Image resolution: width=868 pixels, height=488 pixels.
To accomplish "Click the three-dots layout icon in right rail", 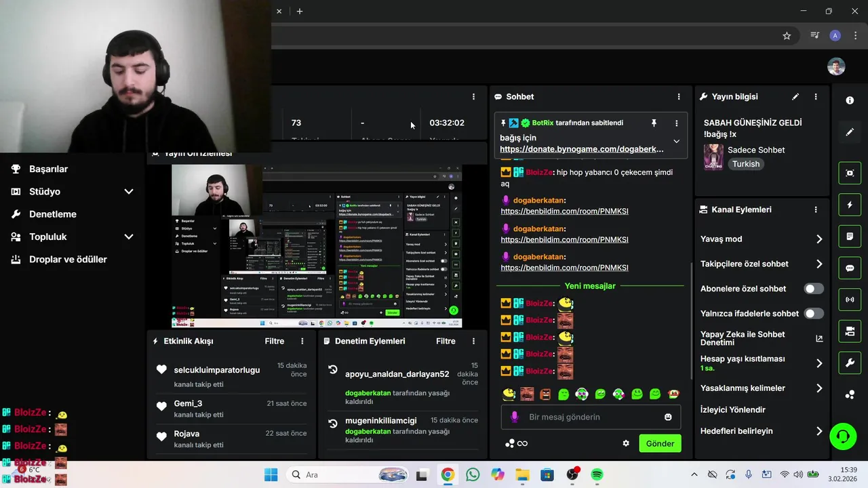I will click(x=850, y=394).
